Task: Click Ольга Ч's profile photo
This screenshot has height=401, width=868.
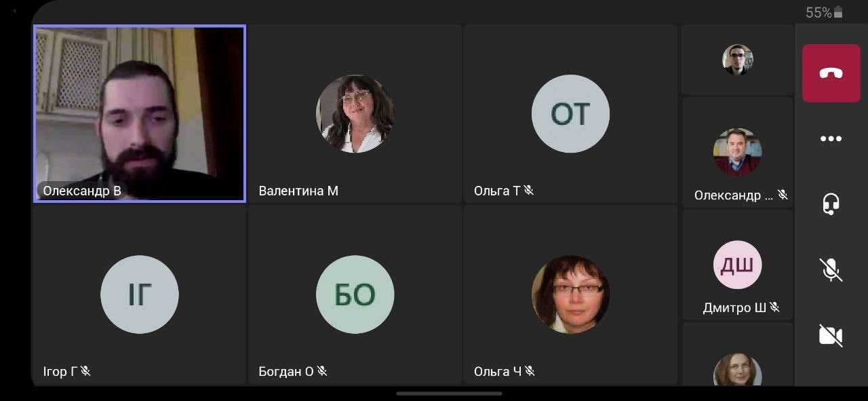Action: tap(570, 294)
